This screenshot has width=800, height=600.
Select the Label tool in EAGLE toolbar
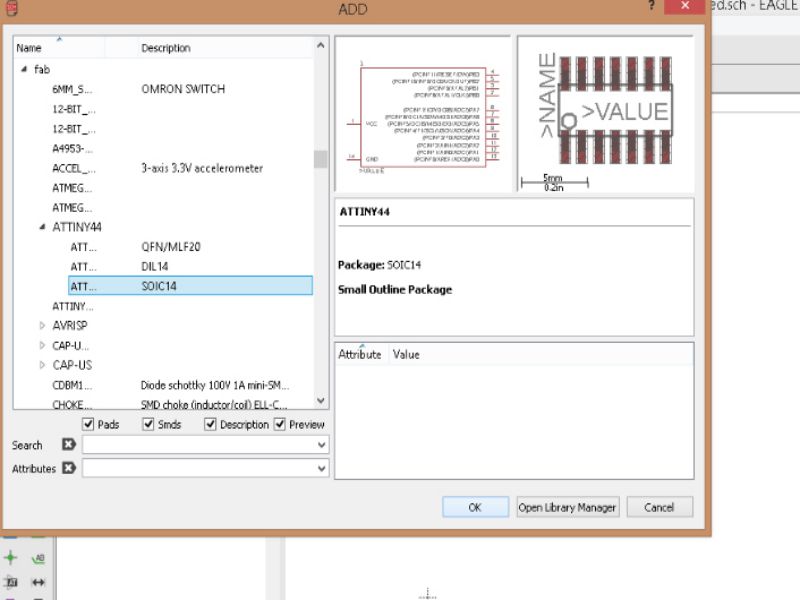tap(38, 559)
